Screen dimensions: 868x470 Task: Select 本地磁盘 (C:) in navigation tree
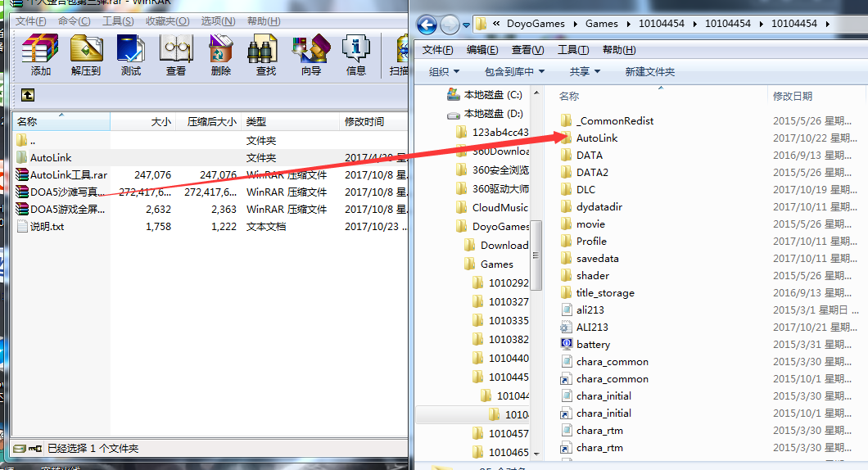coord(485,95)
